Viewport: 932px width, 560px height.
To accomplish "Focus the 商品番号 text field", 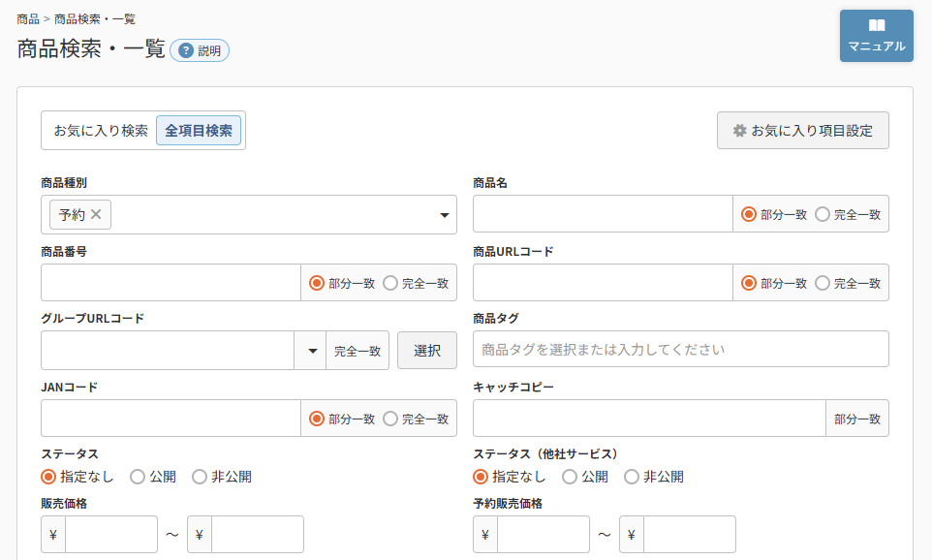I will [171, 283].
